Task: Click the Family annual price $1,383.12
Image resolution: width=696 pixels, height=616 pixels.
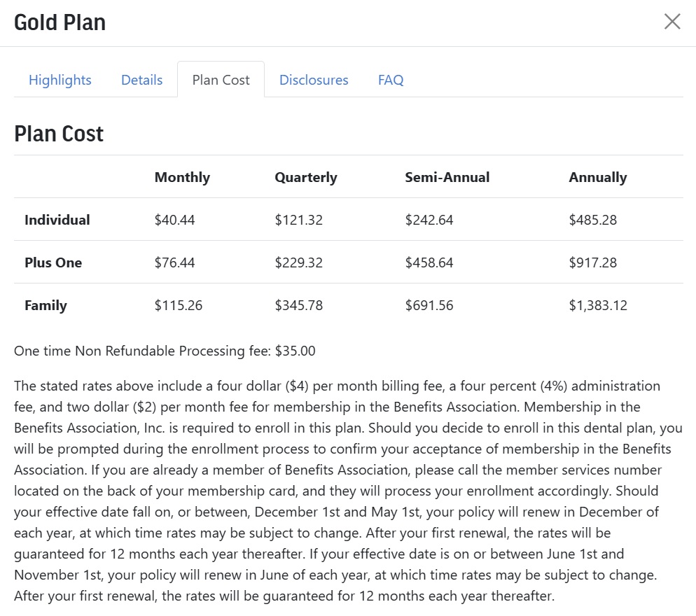Action: click(598, 305)
